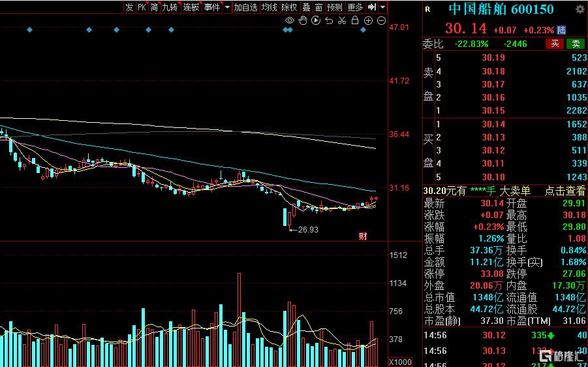Image resolution: width=588 pixels, height=367 pixels.
Task: Toggle 除权 price adjustment
Action: coord(289,7)
